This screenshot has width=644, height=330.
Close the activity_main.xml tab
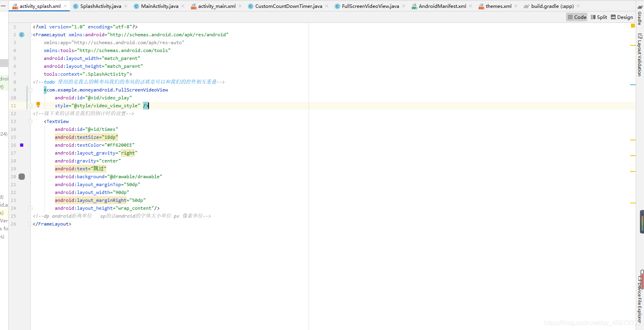(x=240, y=6)
